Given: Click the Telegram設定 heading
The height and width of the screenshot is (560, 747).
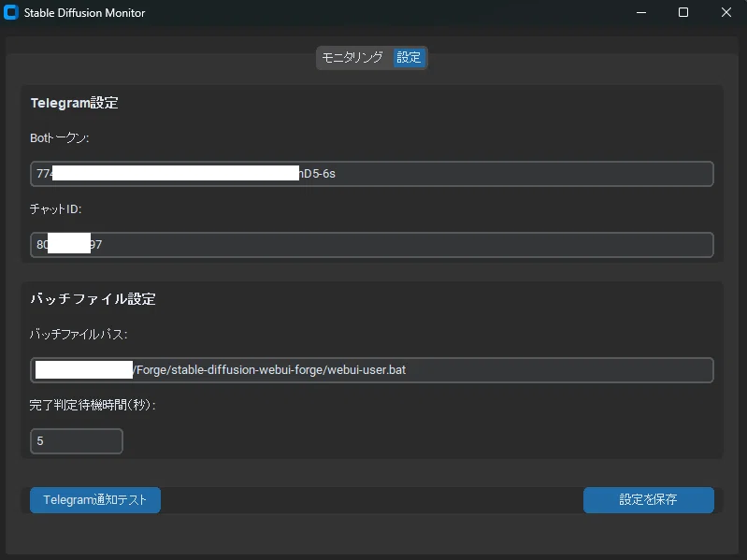Looking at the screenshot, I should 74,103.
